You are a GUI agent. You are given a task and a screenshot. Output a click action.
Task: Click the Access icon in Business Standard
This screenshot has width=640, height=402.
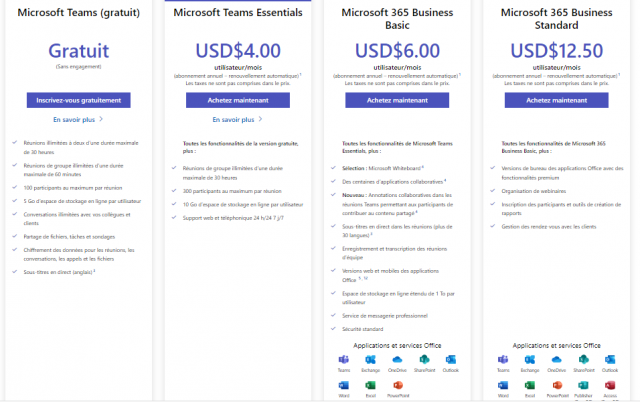click(610, 385)
